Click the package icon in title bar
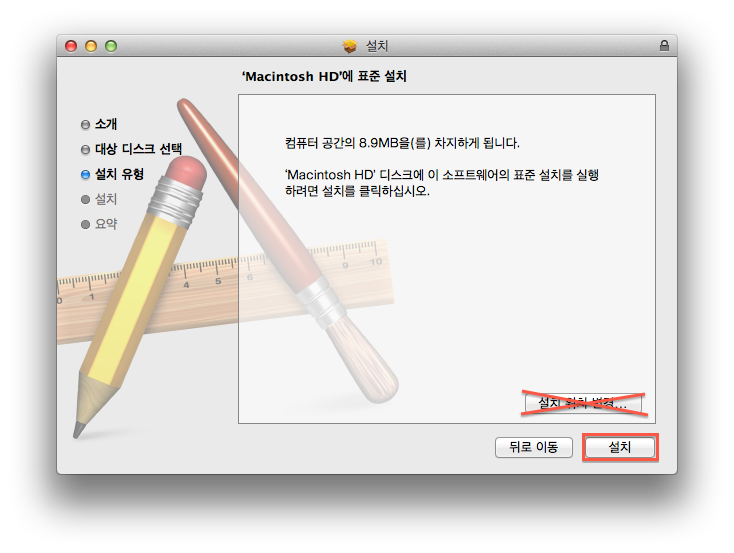This screenshot has height=553, width=734. click(349, 46)
